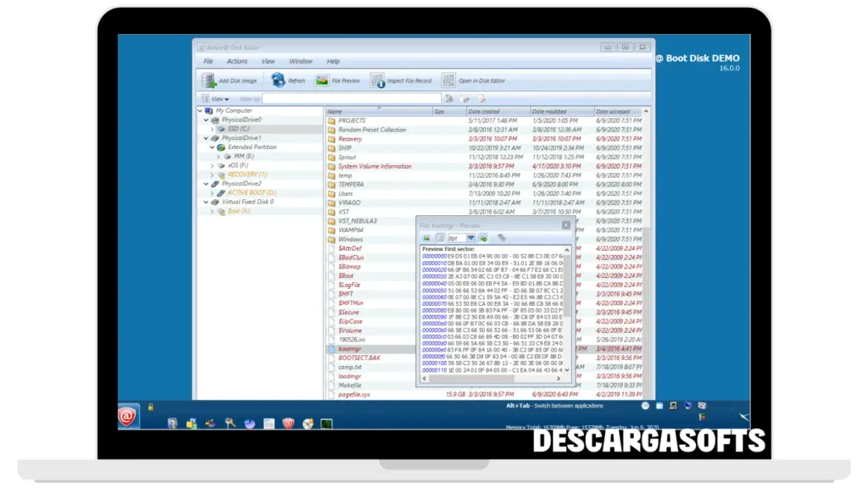Click the Inspect File Record icon

(377, 80)
